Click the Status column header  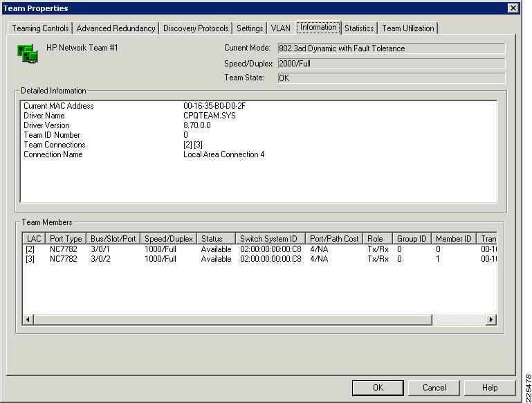tap(216, 239)
